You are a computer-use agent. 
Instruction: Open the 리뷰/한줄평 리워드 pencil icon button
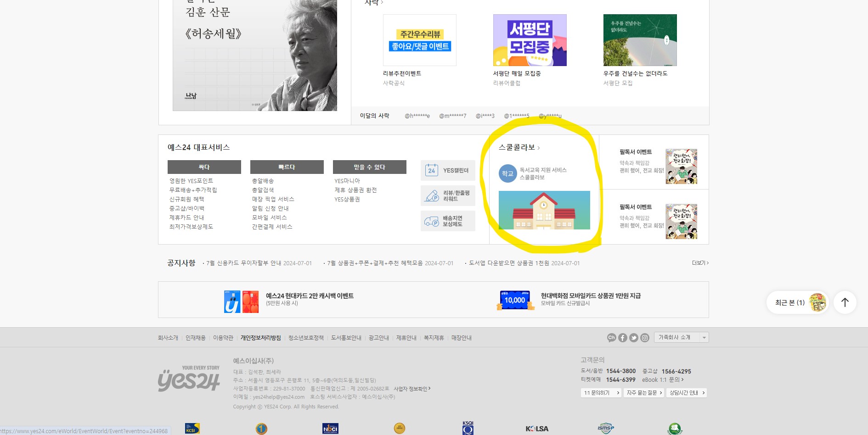click(x=448, y=196)
